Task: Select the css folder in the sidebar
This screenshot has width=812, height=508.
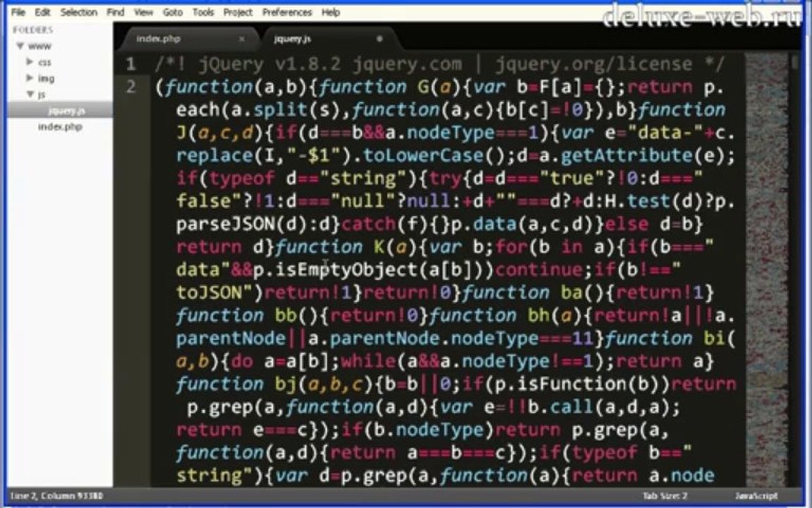Action: (44, 62)
